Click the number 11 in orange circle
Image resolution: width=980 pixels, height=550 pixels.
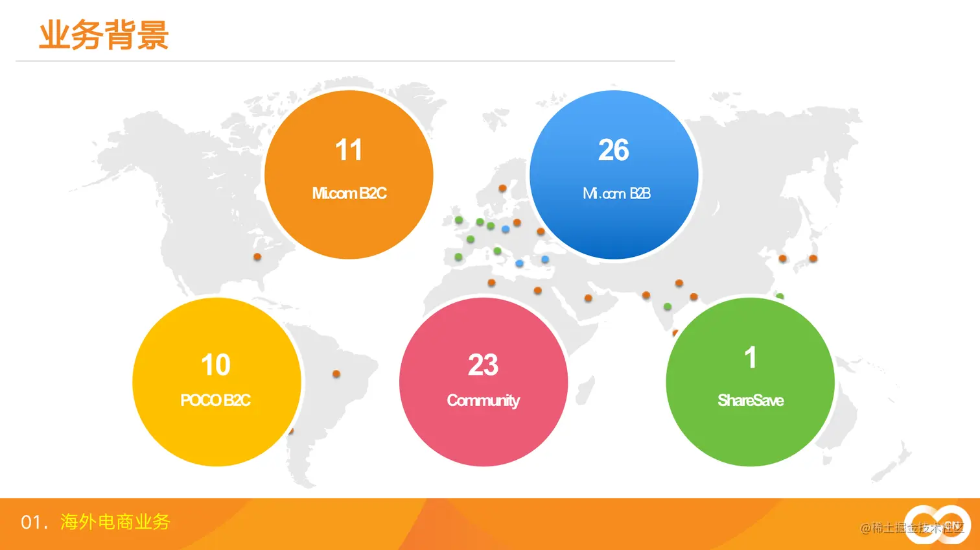[x=349, y=150]
